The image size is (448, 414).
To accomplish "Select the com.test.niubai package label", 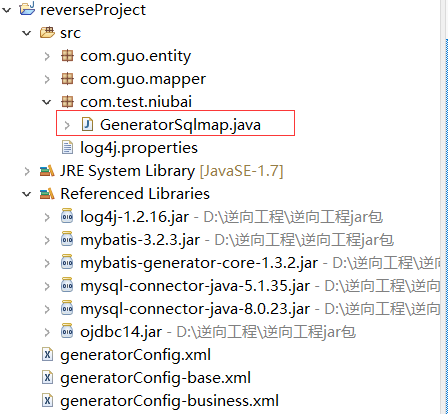I will [x=136, y=102].
